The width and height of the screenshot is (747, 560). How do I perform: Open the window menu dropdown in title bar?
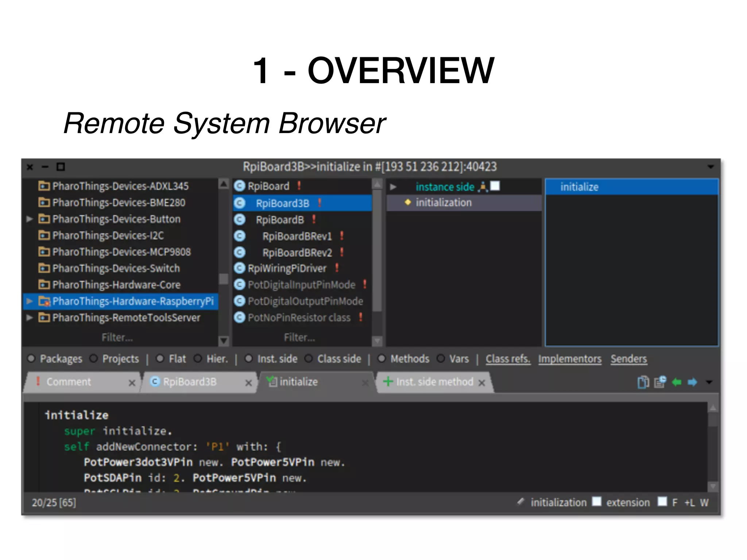(x=711, y=167)
